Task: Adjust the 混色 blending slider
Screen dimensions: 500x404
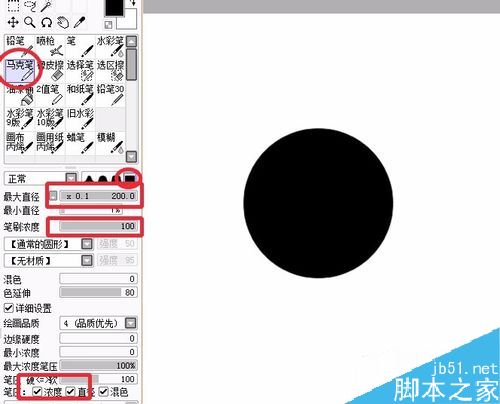Action: click(98, 279)
